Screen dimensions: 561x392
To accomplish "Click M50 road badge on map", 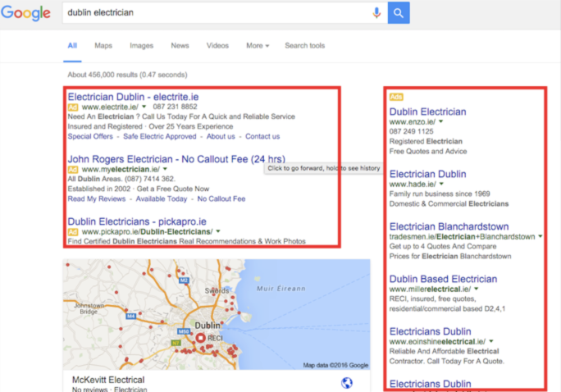I will tap(184, 331).
